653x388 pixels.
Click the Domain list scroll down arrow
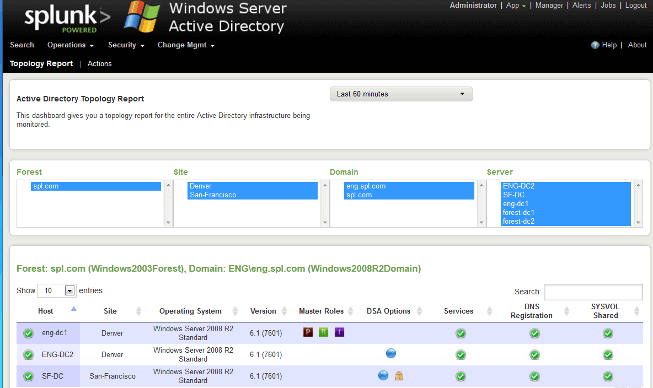(481, 223)
